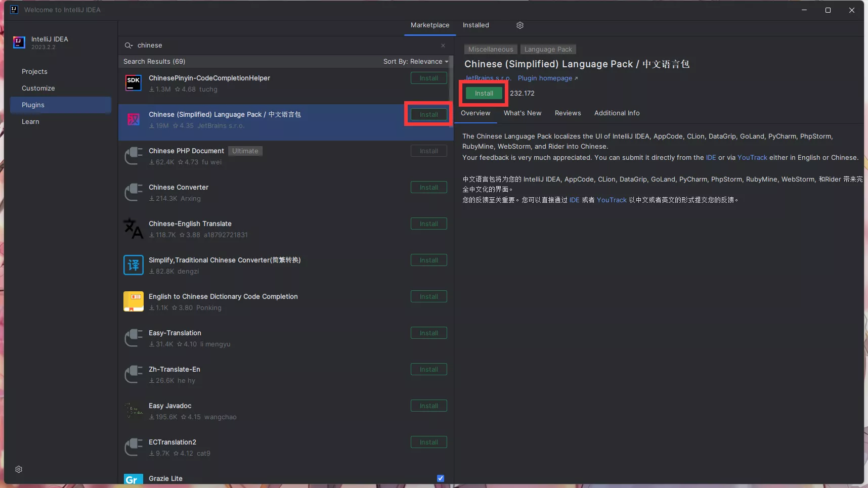The width and height of the screenshot is (868, 488).
Task: Click the disabled Install for Chinese PHP Document
Action: click(x=429, y=151)
